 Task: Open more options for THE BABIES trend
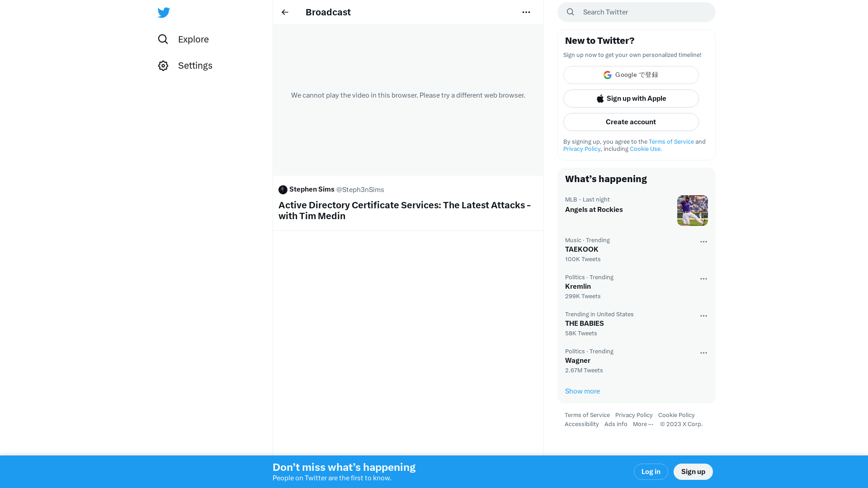[x=703, y=316]
